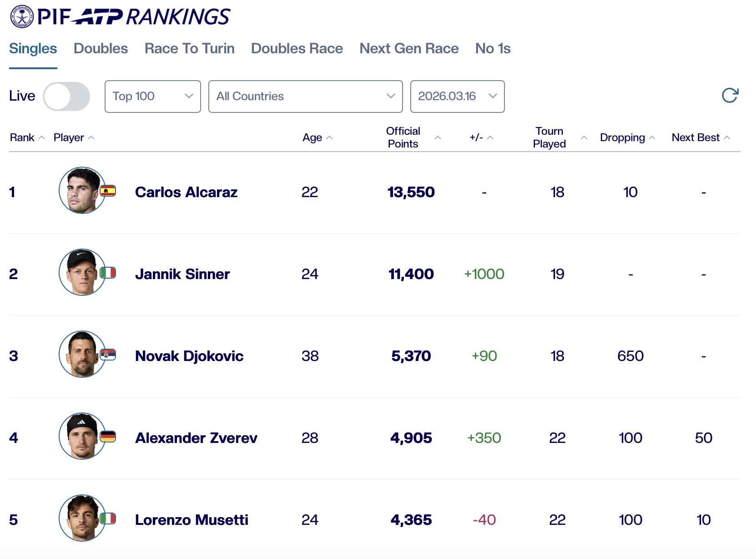The width and height of the screenshot is (756, 559).
Task: Click the PIF ATP Rankings logo
Action: (x=120, y=17)
